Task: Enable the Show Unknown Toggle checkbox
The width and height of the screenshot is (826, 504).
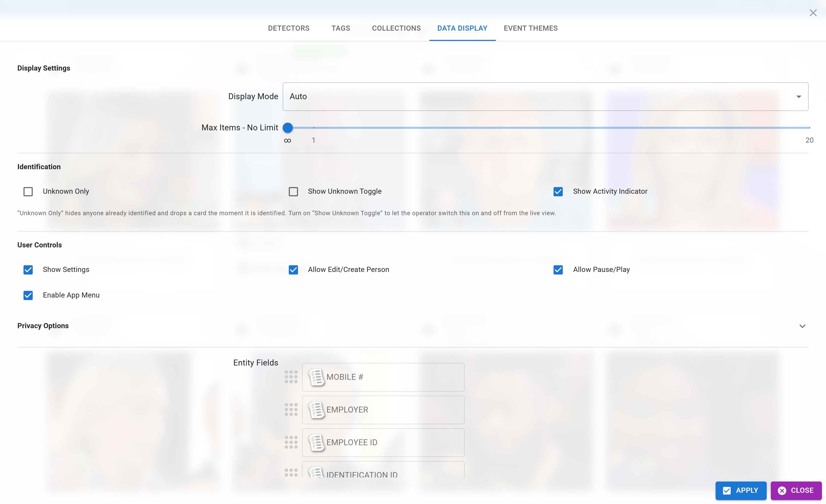Action: coord(293,191)
